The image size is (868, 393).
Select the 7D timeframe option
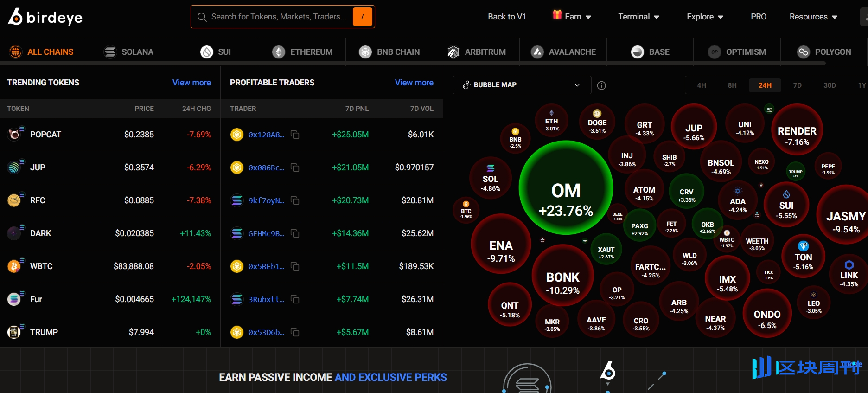coord(797,85)
